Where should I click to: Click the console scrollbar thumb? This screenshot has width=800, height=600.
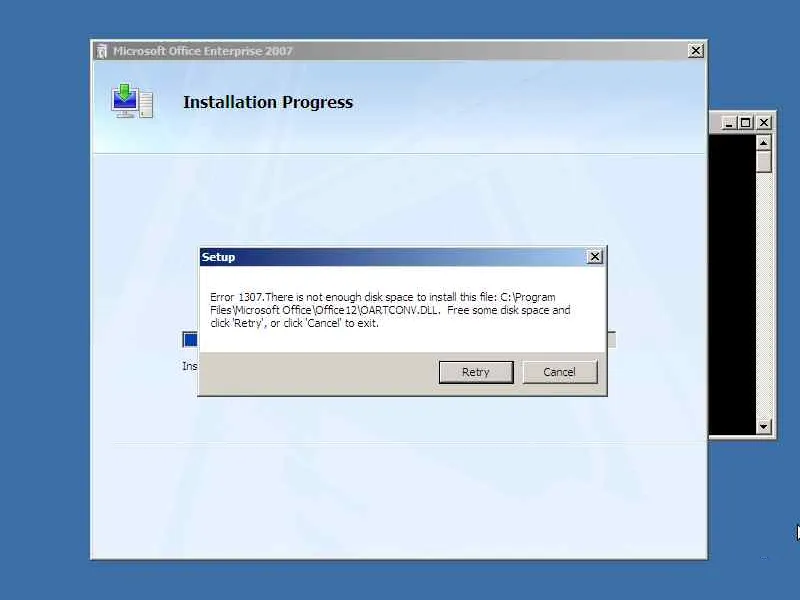[763, 162]
